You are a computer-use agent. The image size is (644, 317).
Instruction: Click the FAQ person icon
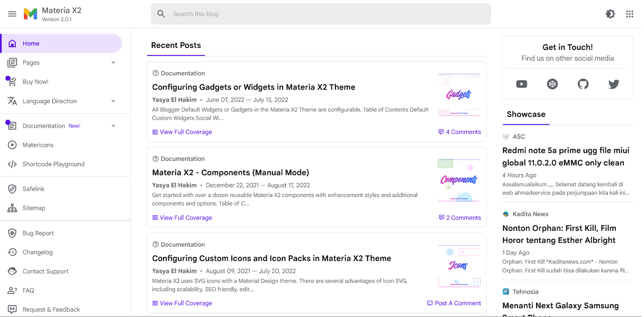[12, 290]
